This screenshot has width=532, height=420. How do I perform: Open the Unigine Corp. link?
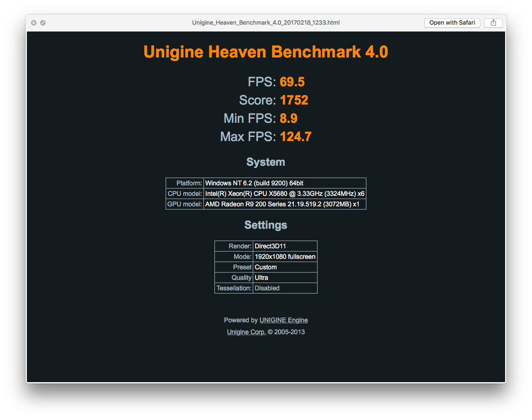pyautogui.click(x=246, y=332)
